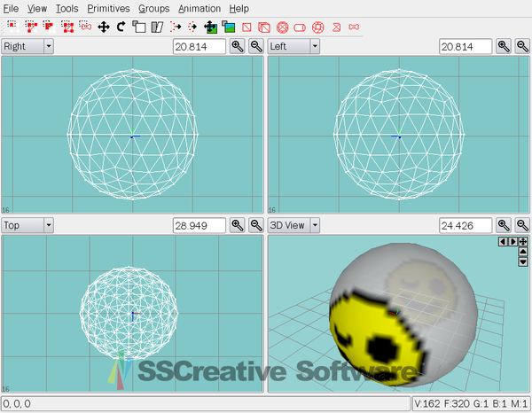Open the File menu

tap(11, 9)
